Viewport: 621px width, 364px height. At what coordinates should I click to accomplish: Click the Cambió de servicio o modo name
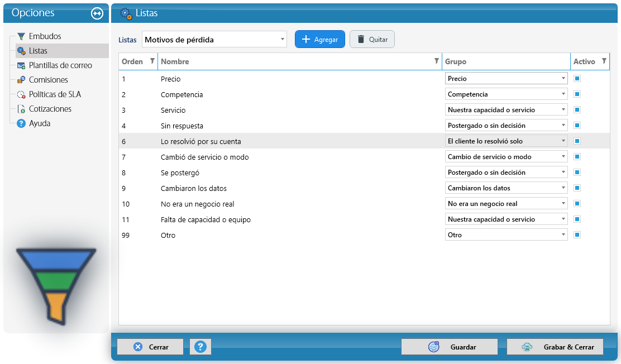(x=205, y=157)
